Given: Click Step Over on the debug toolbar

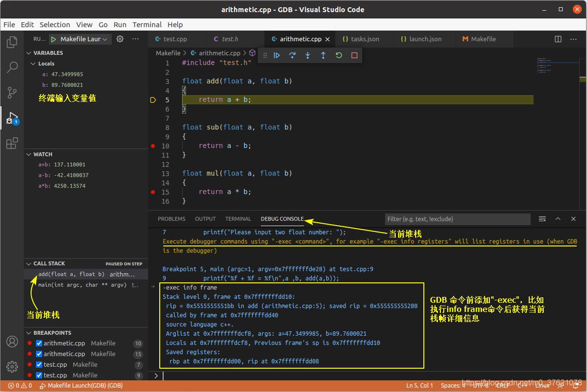Looking at the screenshot, I should (292, 55).
